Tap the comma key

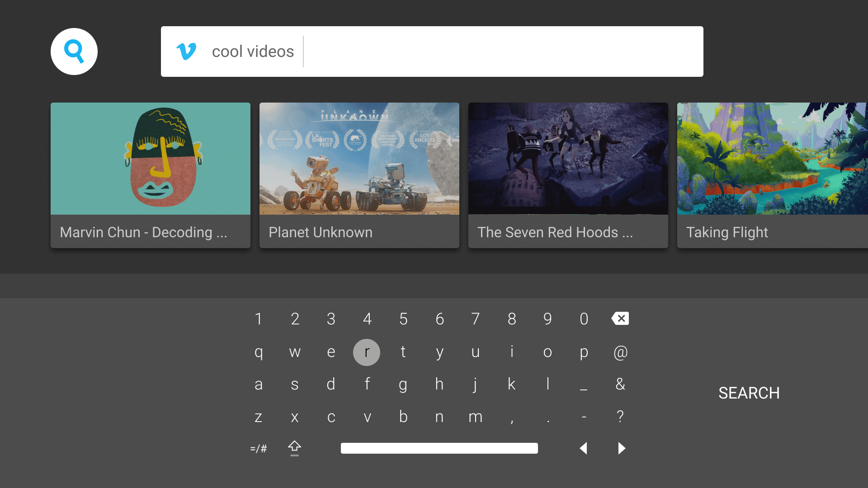pyautogui.click(x=512, y=422)
